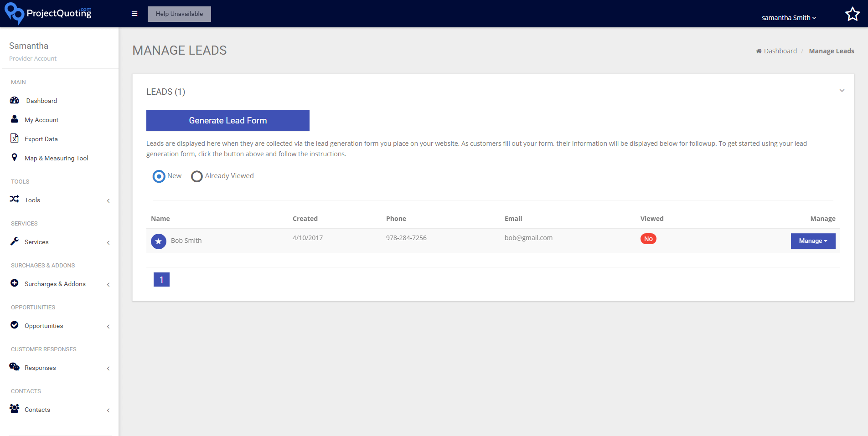Open Dashboard from the sidebar

pyautogui.click(x=41, y=101)
